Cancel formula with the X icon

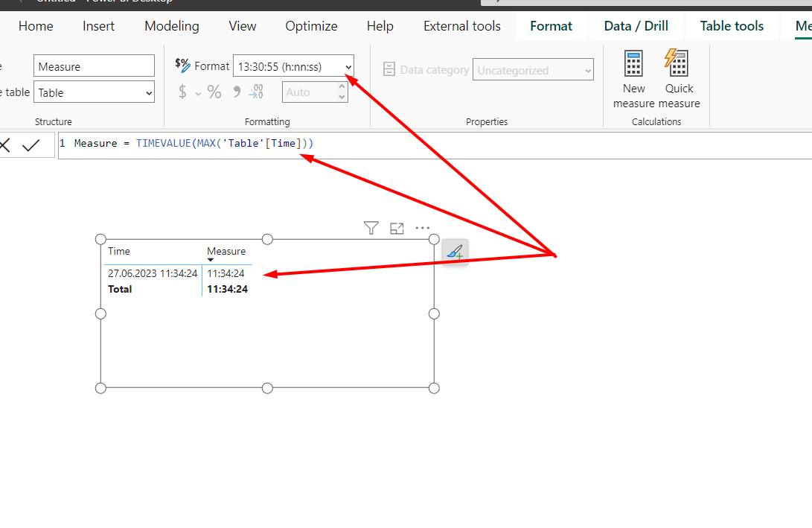(4, 145)
